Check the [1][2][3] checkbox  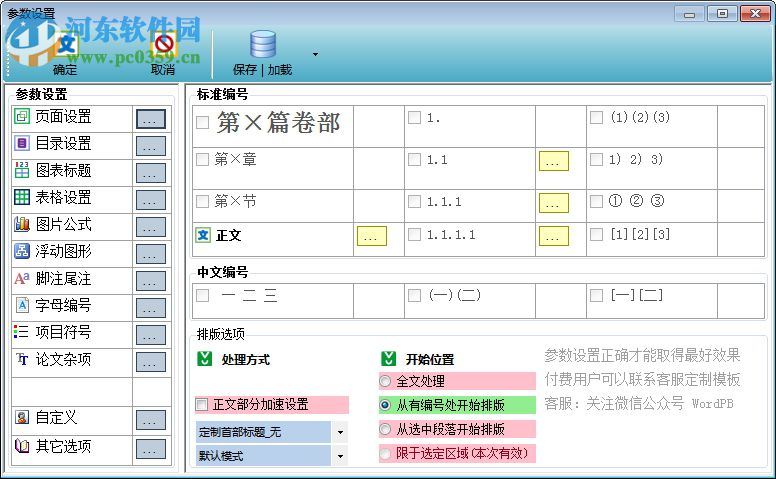(x=596, y=234)
